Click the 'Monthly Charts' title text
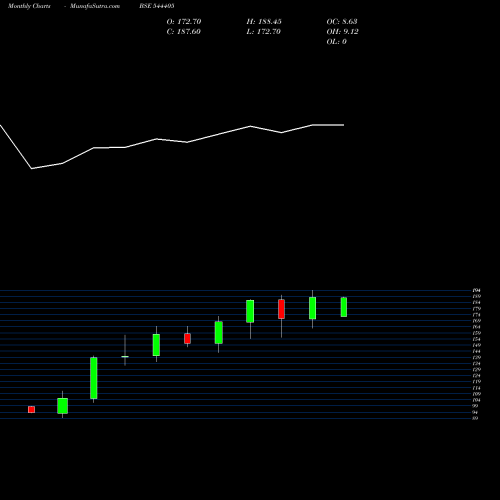 point(29,6)
